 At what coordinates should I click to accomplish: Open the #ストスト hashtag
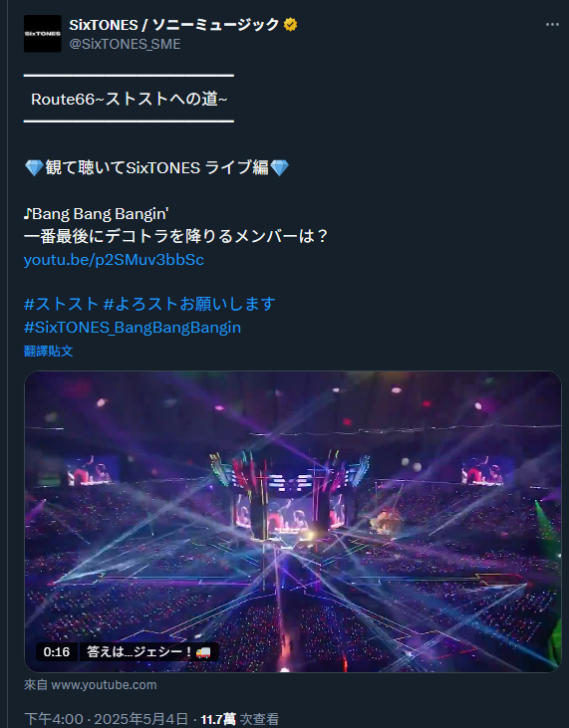[61, 304]
